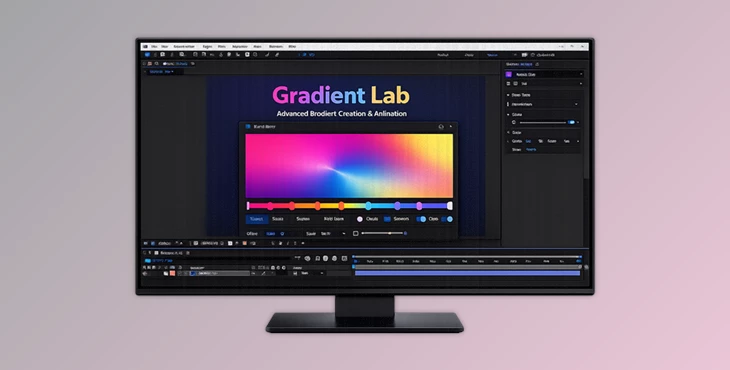This screenshot has height=370, width=730.
Task: Open the properties dropdown with the purple icon
Action: coord(544,74)
